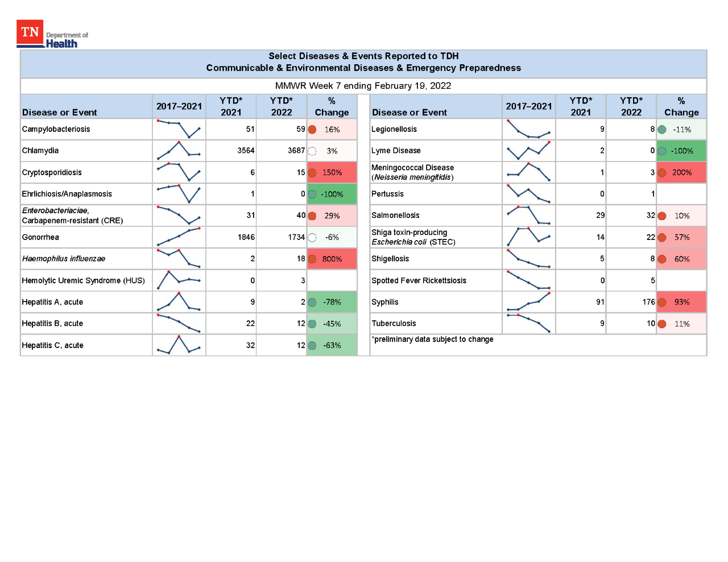Click the red indicator circle in the Syphilis row

pos(662,303)
